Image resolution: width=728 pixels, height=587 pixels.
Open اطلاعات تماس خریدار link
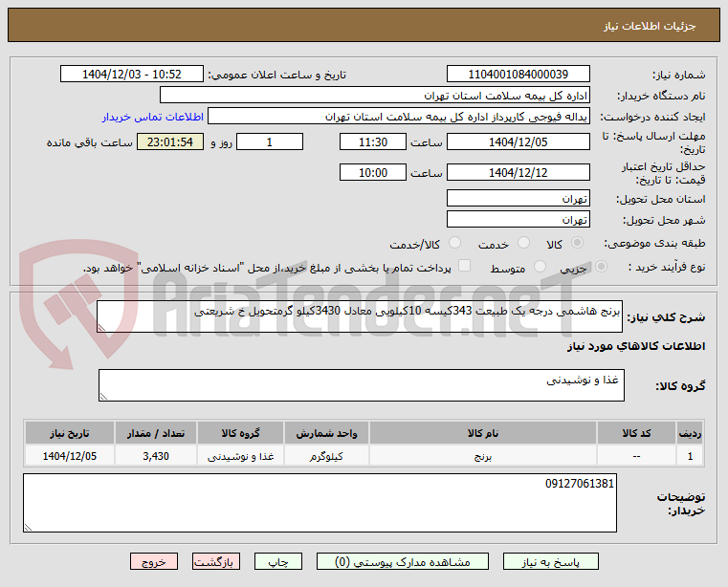[153, 117]
